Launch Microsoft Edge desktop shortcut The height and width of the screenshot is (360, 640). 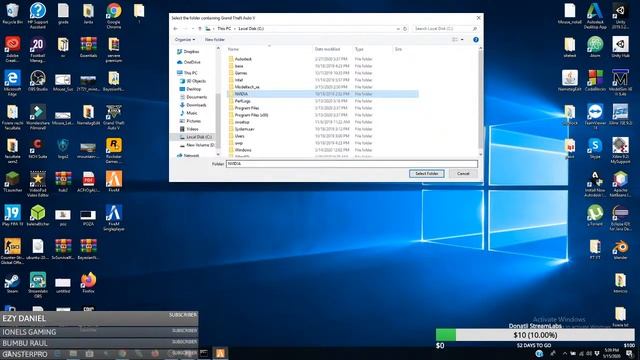pyautogui.click(x=12, y=83)
